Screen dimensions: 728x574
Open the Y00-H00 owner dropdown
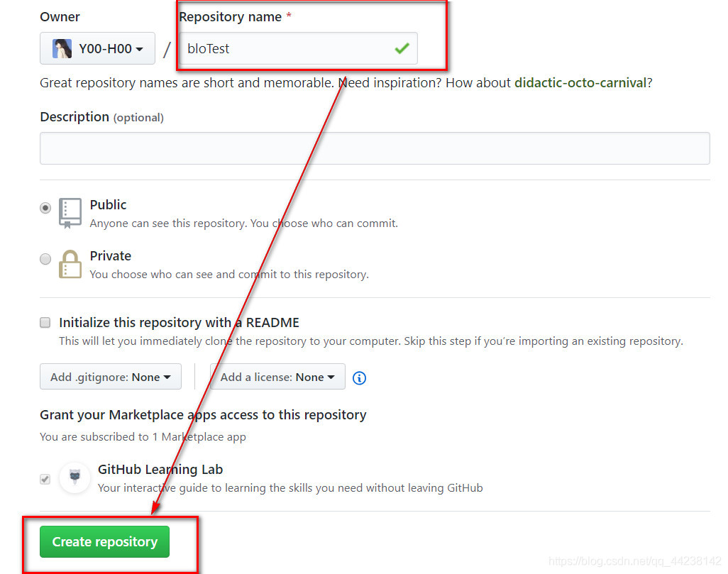[97, 48]
